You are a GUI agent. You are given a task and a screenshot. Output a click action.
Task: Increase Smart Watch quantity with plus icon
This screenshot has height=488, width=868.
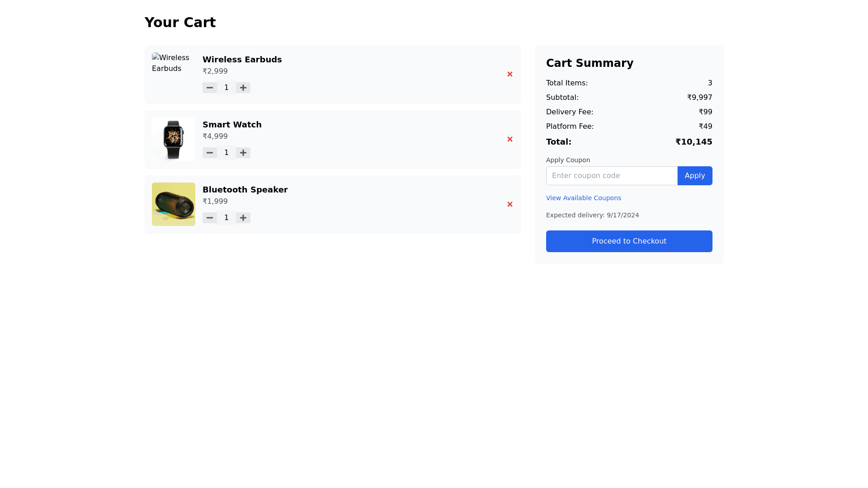click(243, 153)
